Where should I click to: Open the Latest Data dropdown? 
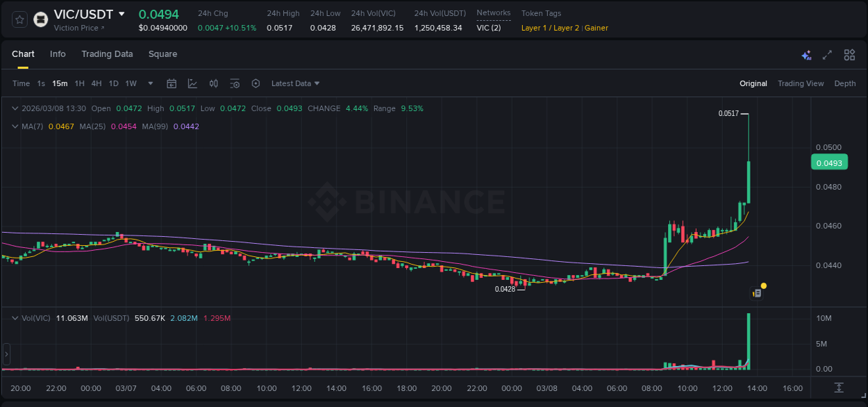pos(295,83)
